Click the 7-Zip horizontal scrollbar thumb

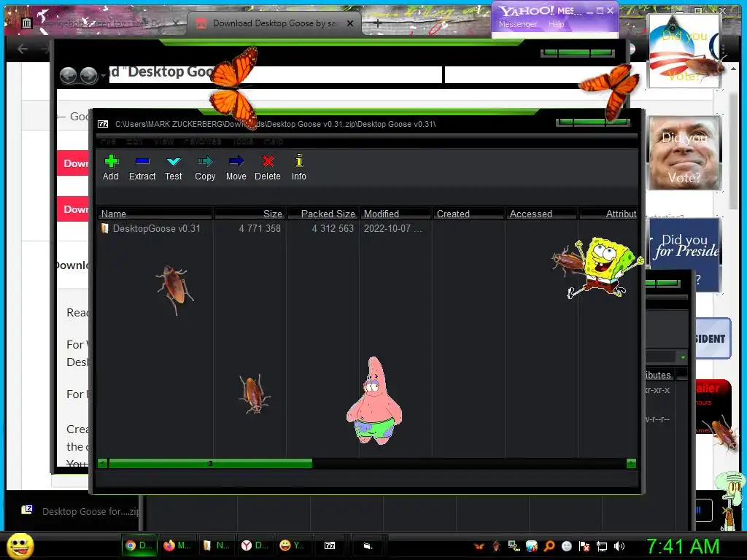coord(211,463)
